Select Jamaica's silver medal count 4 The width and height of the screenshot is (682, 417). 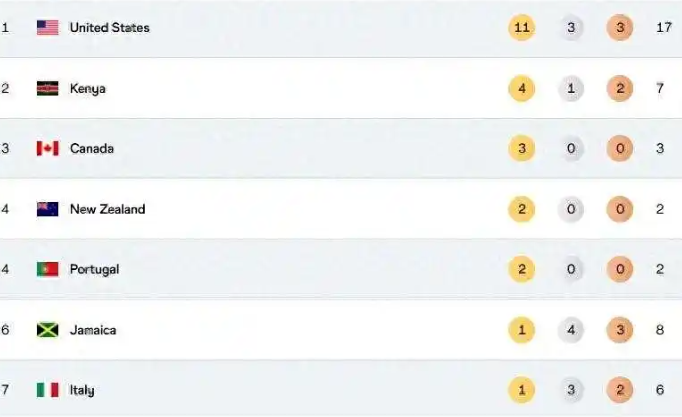571,330
